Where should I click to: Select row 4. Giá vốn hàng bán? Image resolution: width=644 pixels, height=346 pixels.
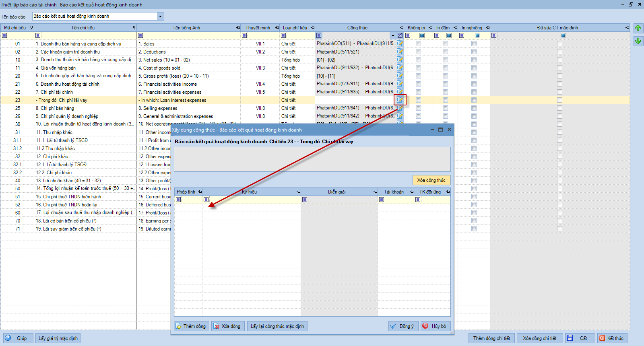pos(56,68)
